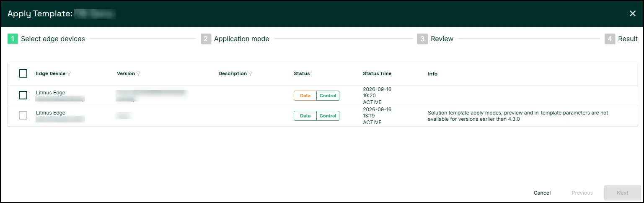Tick the select-all checkbox in the header
The width and height of the screenshot is (644, 203).
[23, 73]
